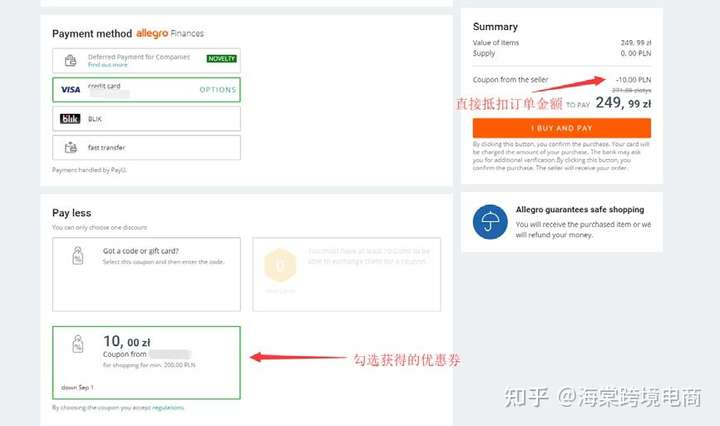This screenshot has height=426, width=720.
Task: Click the BLIK logo icon
Action: click(70, 119)
